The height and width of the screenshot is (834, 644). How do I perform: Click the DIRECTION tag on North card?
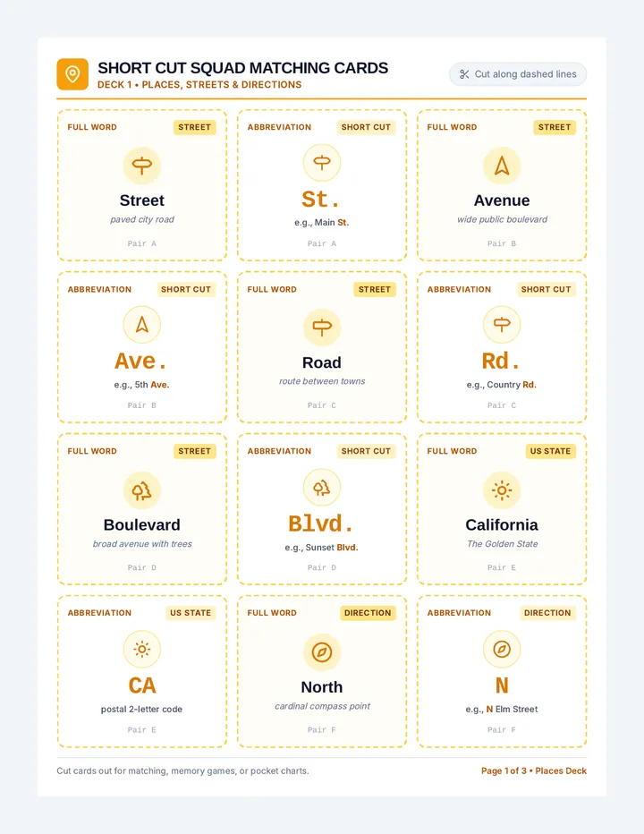(x=368, y=613)
